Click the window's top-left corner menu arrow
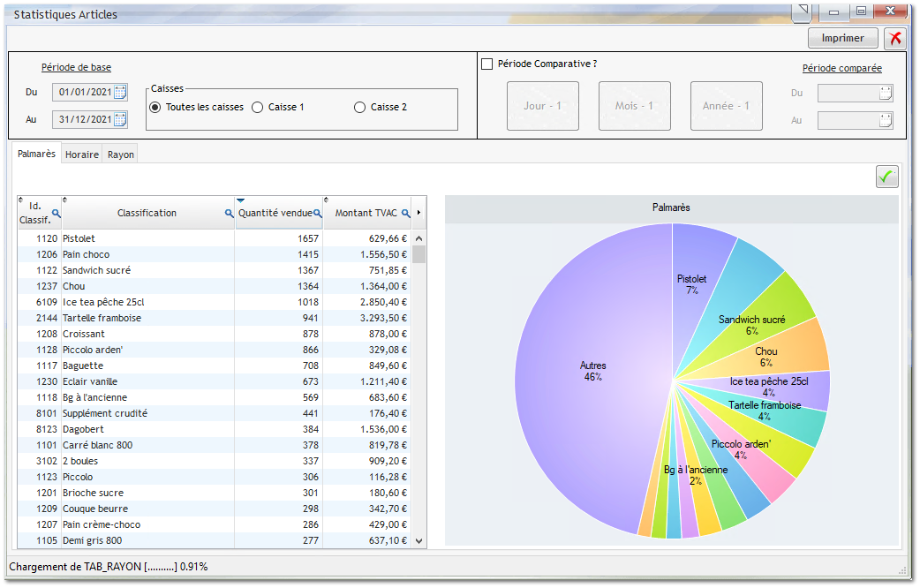This screenshot has width=920, height=588. click(801, 11)
